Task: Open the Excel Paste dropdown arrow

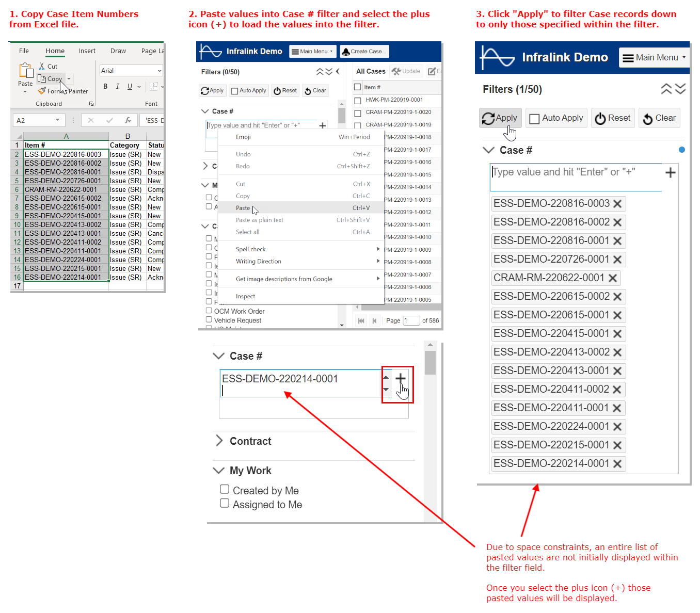Action: pyautogui.click(x=25, y=92)
